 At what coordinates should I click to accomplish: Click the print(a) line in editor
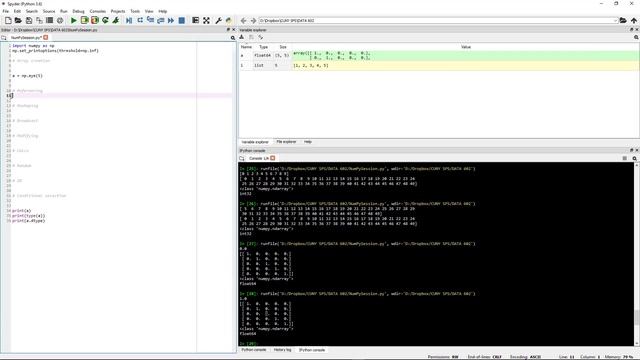click(22, 211)
